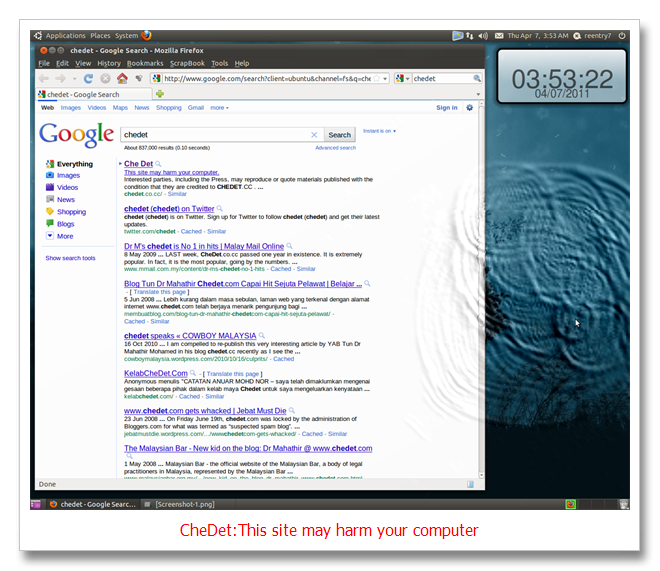Reload the page with the refresh icon

[88, 78]
